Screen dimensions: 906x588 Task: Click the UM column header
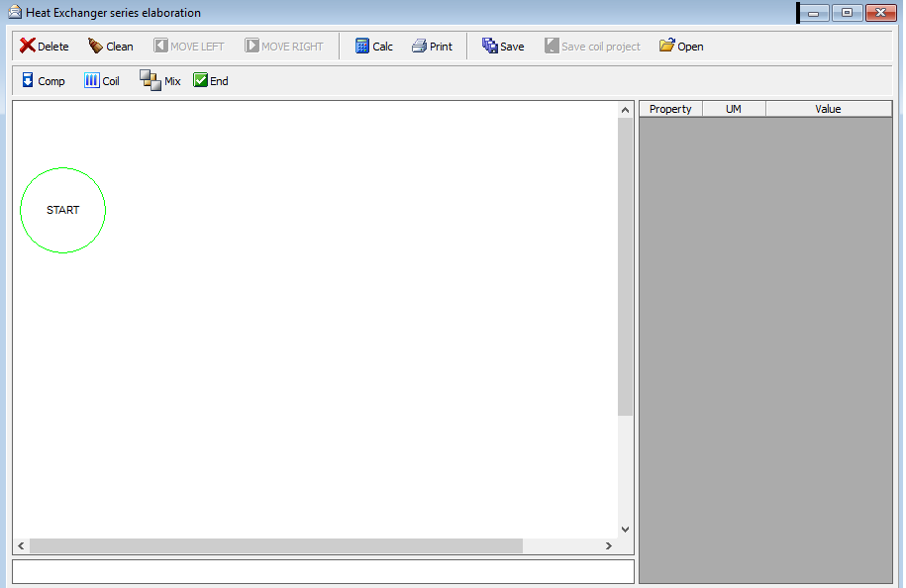(734, 109)
